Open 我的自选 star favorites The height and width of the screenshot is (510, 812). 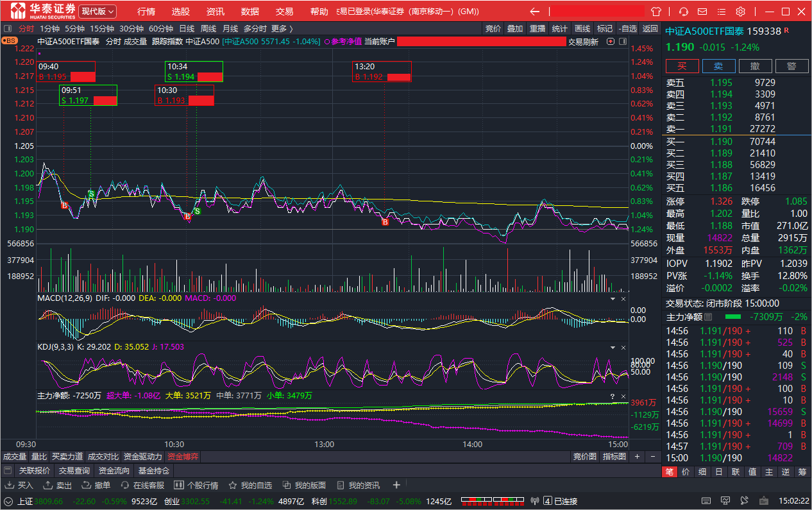(251, 485)
